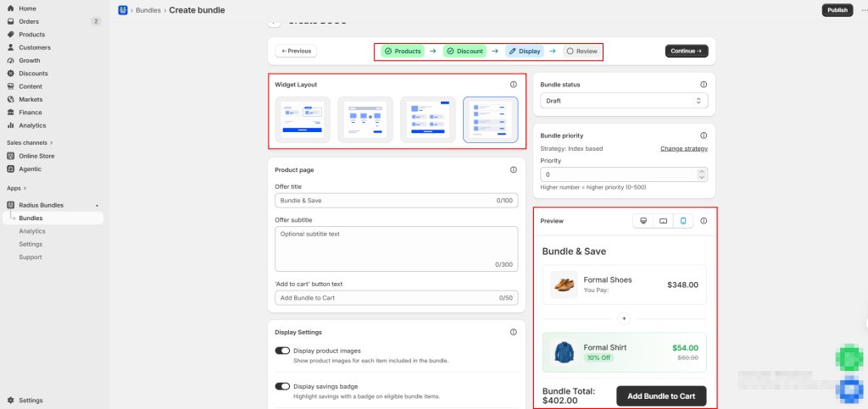868x409 pixels.
Task: Select Bundles under Radius Bundles
Action: (52, 218)
